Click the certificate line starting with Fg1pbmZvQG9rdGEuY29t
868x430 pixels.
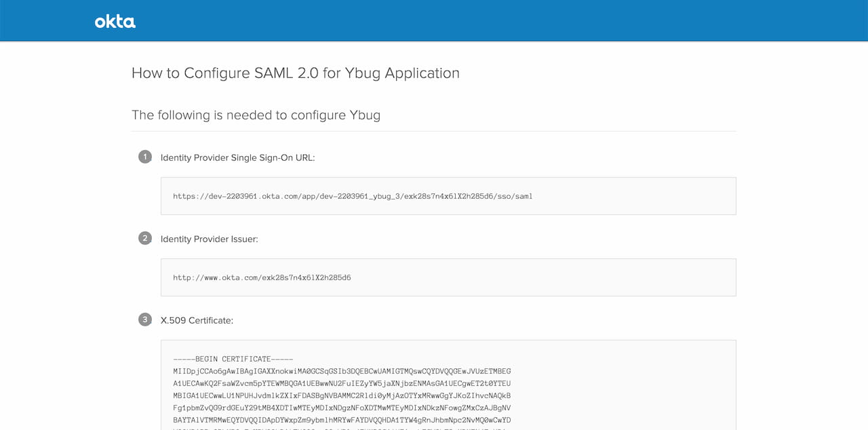click(342, 408)
